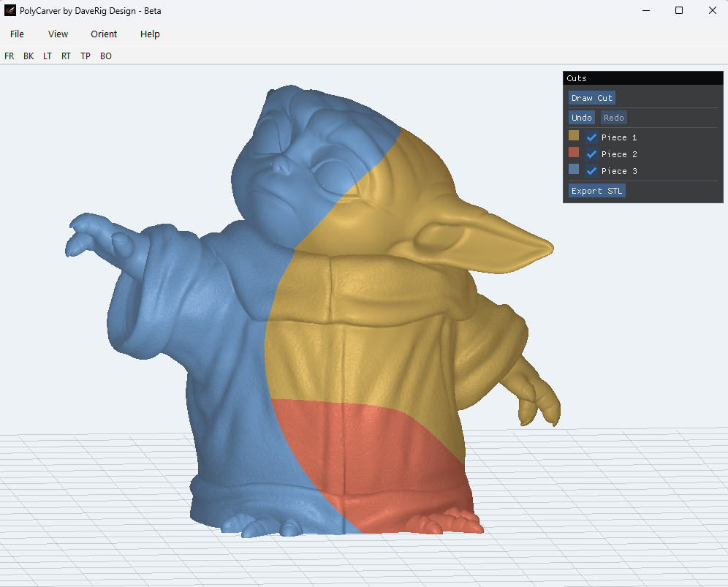
Task: Click the blue color swatch for Piece 3
Action: (x=574, y=169)
